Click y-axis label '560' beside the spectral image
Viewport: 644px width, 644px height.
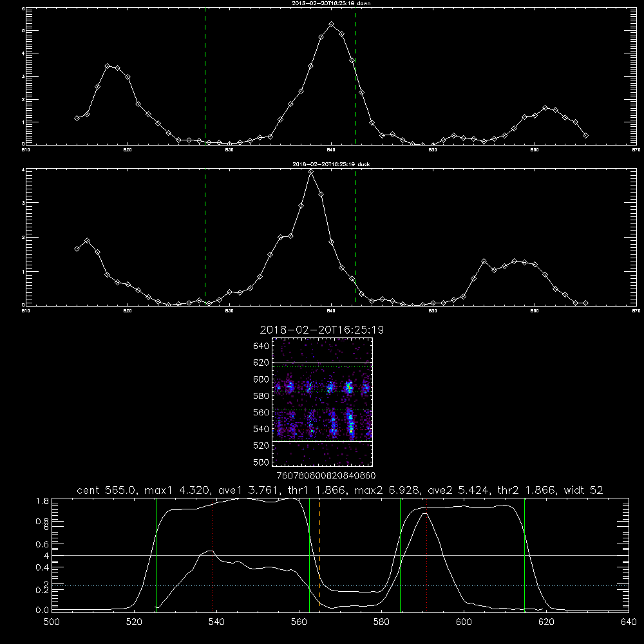pos(261,412)
